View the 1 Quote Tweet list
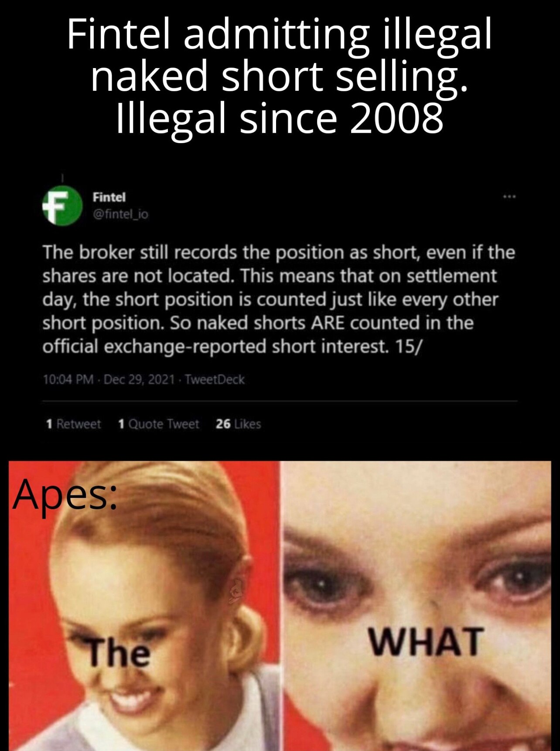This screenshot has height=751, width=560. point(159,424)
